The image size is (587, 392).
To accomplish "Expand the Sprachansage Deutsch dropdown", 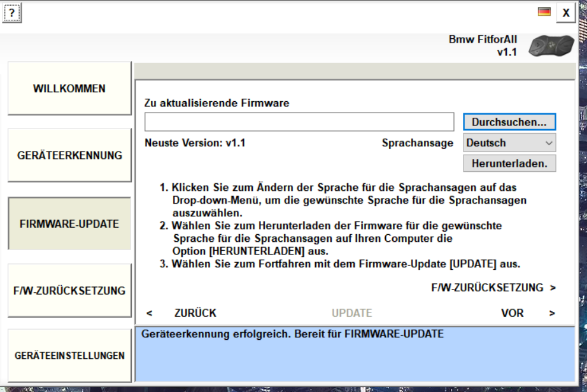I will click(509, 143).
